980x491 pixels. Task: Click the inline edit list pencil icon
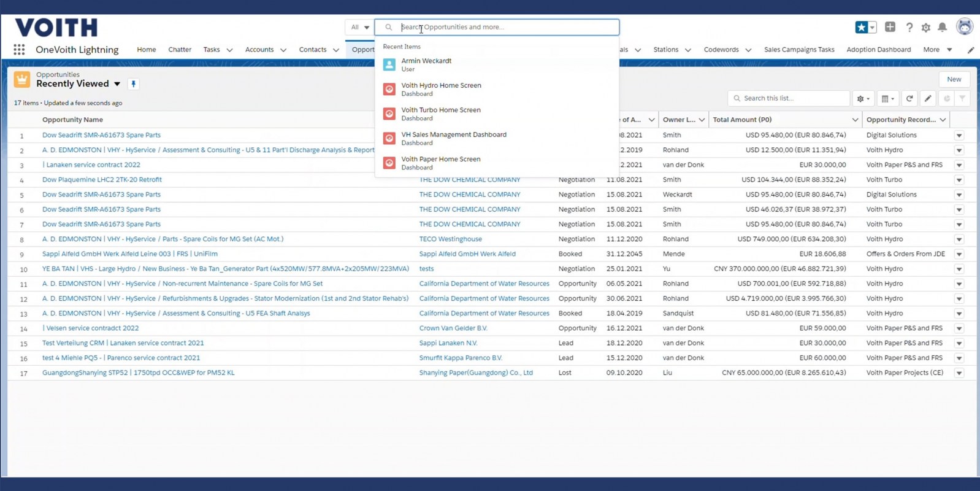click(x=928, y=98)
